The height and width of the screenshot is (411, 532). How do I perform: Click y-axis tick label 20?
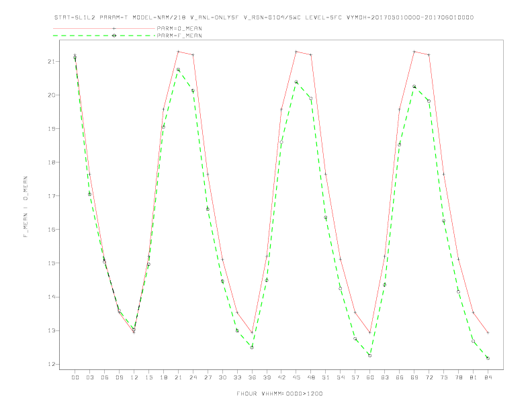52,95
